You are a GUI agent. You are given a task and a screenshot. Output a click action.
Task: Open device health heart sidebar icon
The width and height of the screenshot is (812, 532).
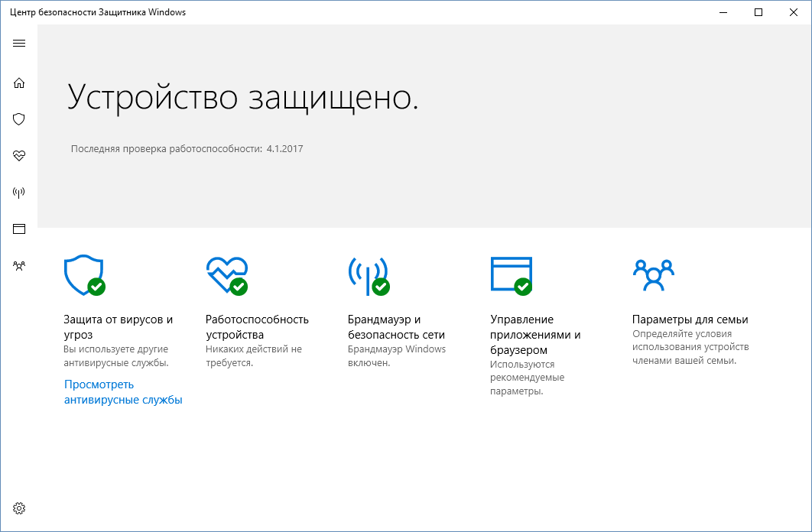(x=19, y=156)
